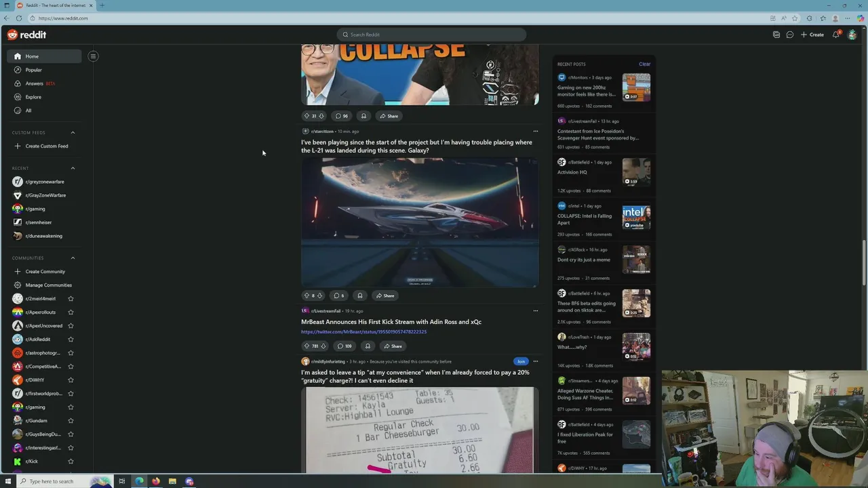Favorite the r/gaming community star
This screenshot has height=488, width=868.
click(x=71, y=407)
